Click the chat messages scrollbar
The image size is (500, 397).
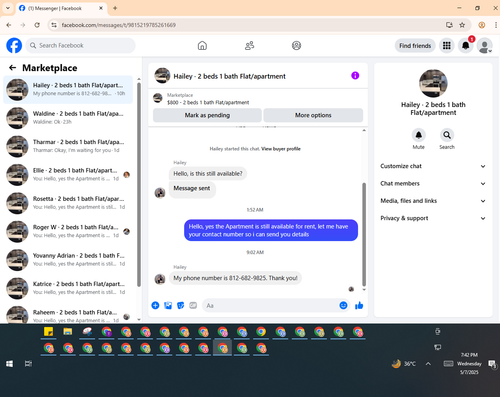coord(364,234)
